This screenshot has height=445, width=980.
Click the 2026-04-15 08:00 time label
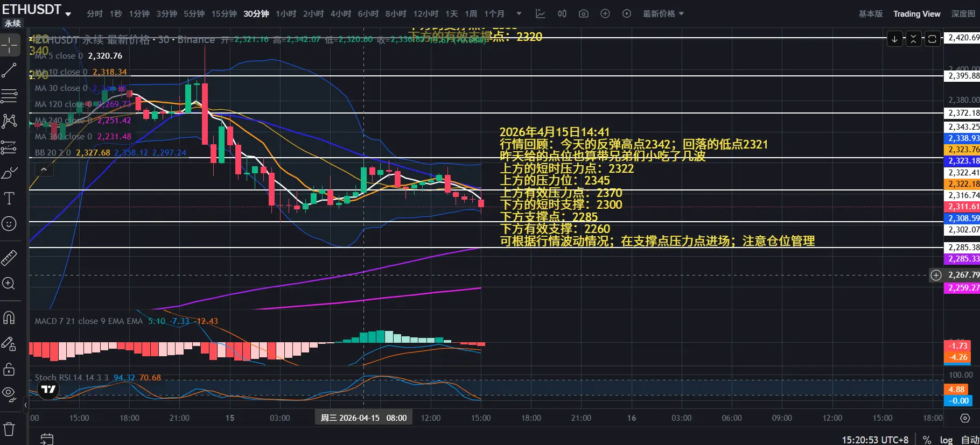(x=364, y=418)
